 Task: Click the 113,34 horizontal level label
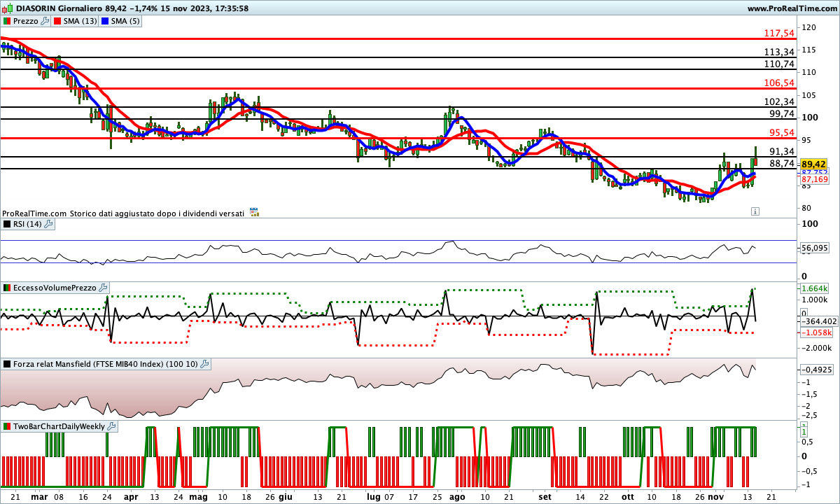click(779, 52)
